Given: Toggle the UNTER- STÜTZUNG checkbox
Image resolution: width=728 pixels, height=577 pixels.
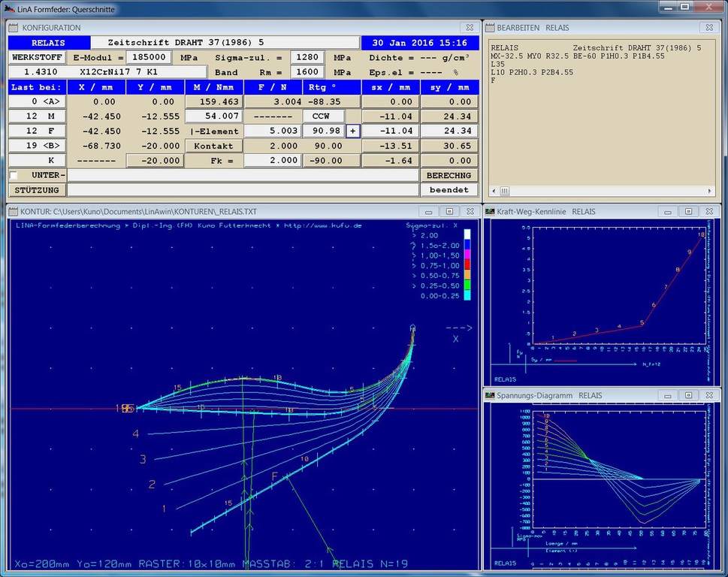Looking at the screenshot, I should [x=14, y=175].
